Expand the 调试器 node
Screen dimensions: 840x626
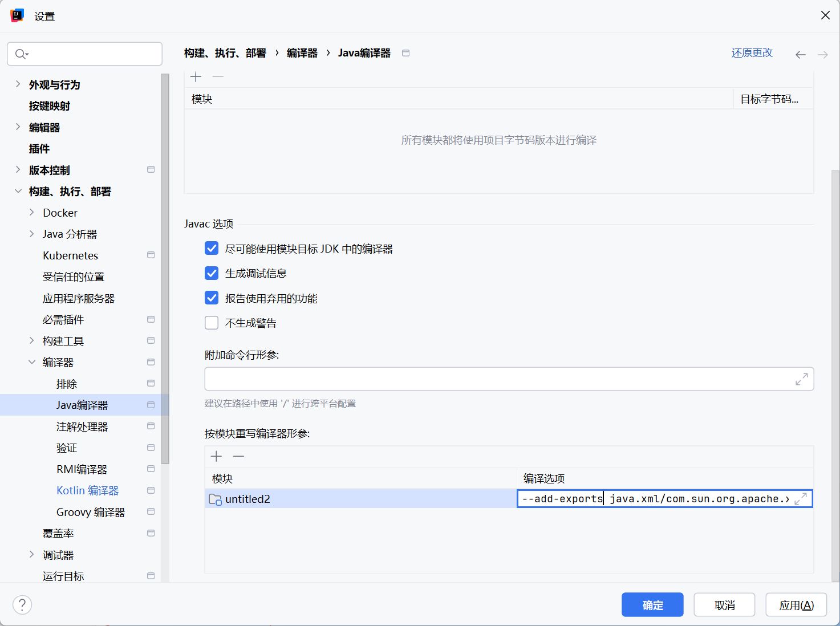pyautogui.click(x=31, y=555)
